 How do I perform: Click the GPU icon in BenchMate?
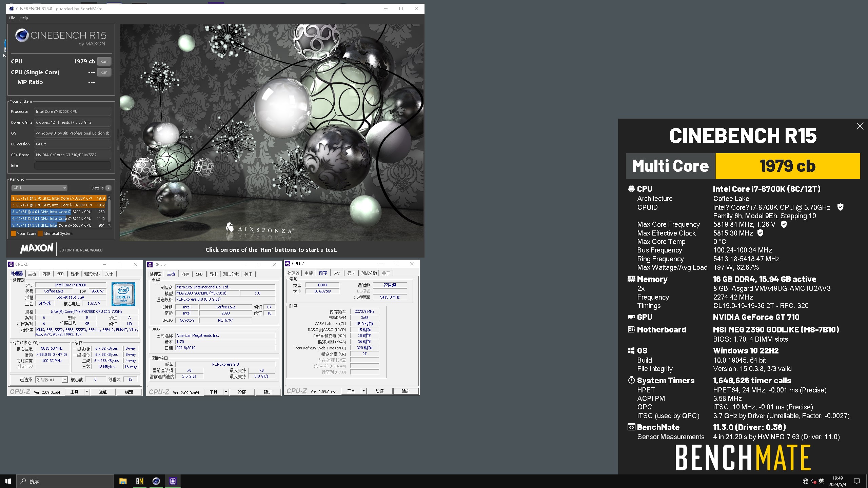[631, 317]
